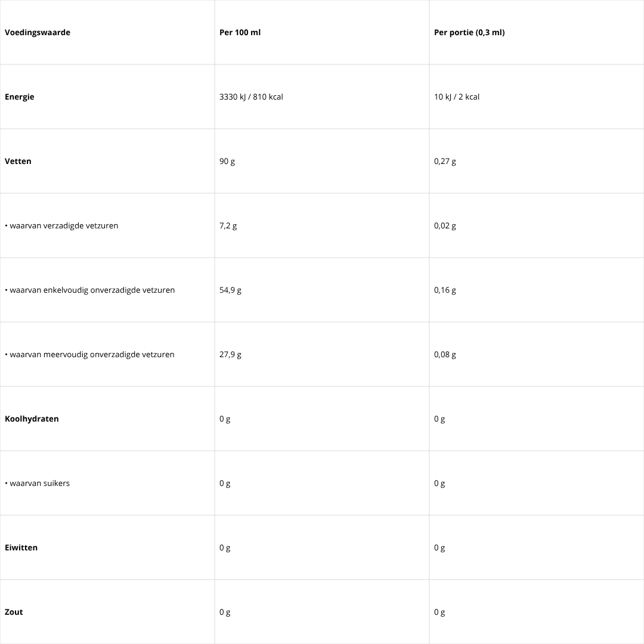Click the 'Per portie (0,3 ml)' header
This screenshot has height=644, width=644.
click(469, 32)
